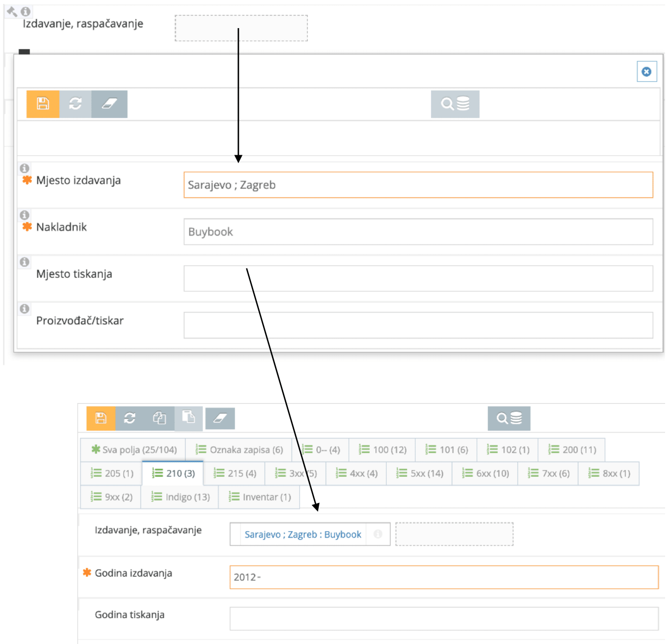
Task: Click the Refresh icon in the popup toolbar
Action: tap(76, 103)
